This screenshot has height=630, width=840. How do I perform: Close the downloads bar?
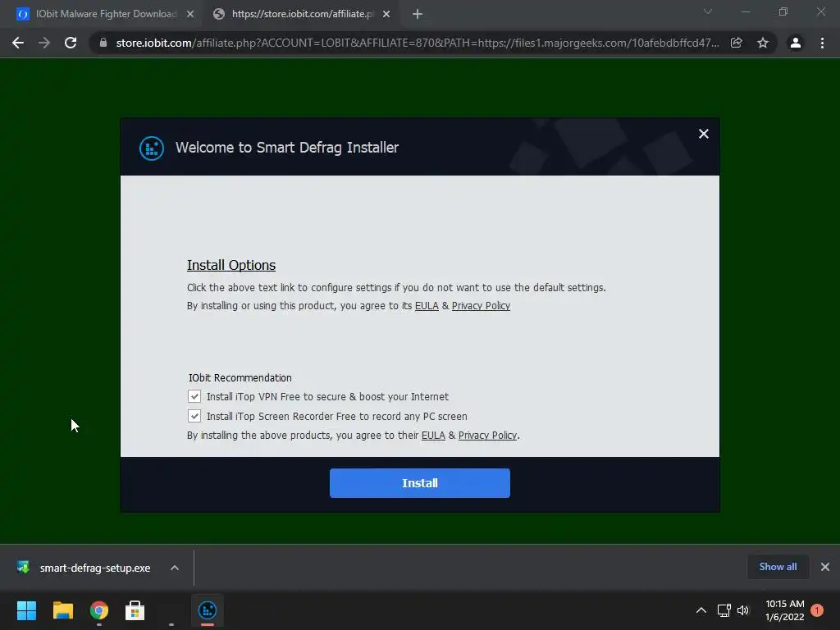tap(825, 567)
